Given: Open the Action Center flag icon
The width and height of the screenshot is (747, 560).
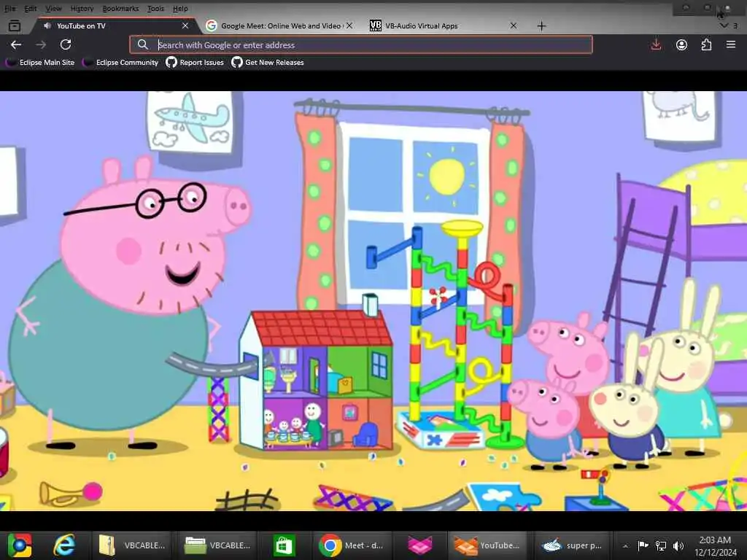Looking at the screenshot, I should coord(643,545).
